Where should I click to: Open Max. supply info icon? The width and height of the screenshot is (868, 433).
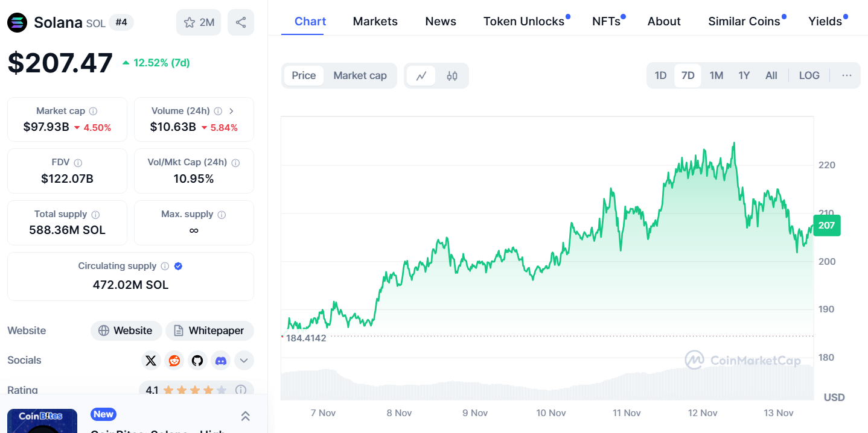[x=222, y=215]
